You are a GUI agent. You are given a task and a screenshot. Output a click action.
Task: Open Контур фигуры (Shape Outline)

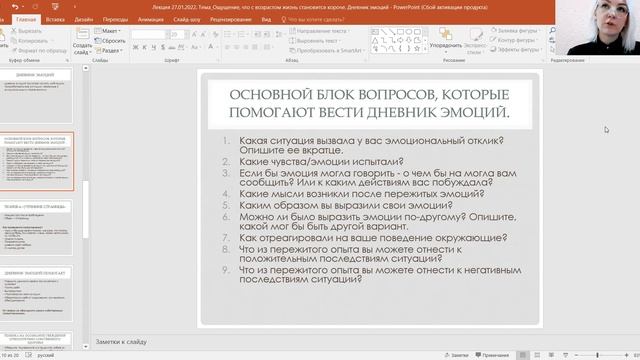click(514, 40)
